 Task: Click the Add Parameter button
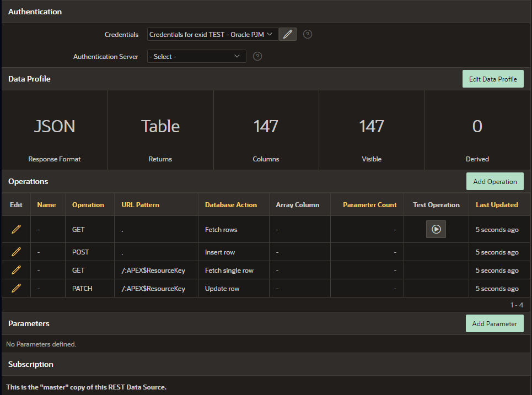495,323
